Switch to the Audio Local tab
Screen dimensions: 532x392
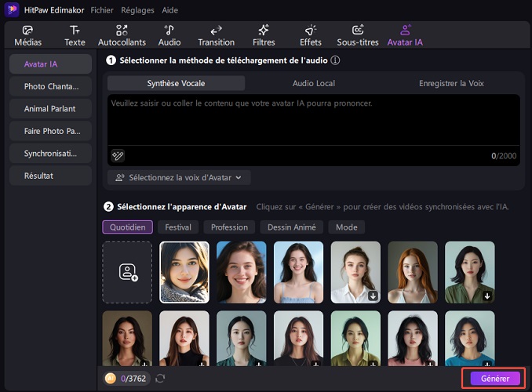pyautogui.click(x=314, y=83)
